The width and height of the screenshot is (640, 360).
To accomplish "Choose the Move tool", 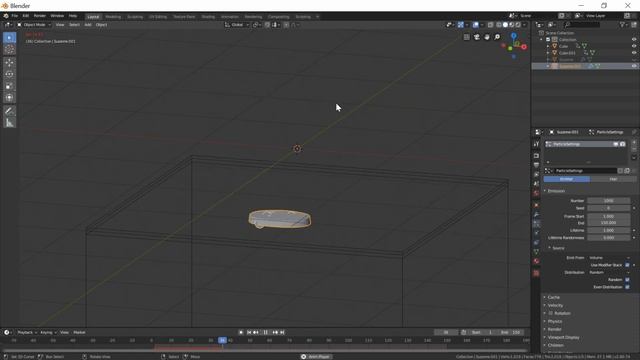I will pos(9,62).
